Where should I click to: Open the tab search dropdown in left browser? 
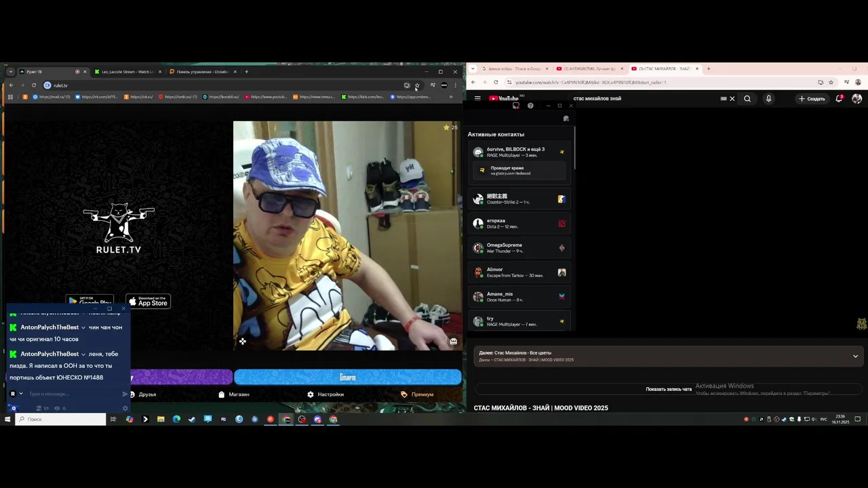tap(10, 72)
